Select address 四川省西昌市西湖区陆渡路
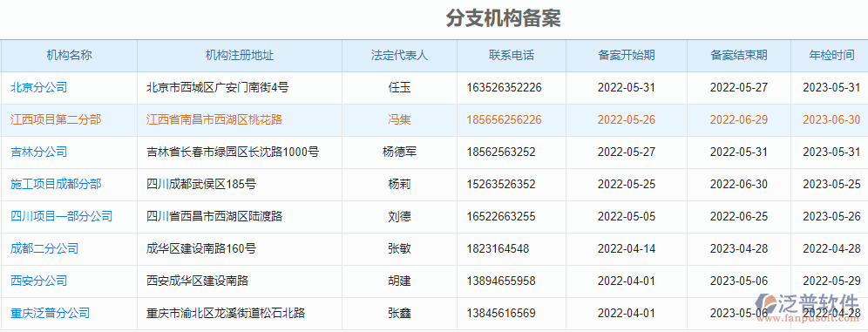 (214, 216)
